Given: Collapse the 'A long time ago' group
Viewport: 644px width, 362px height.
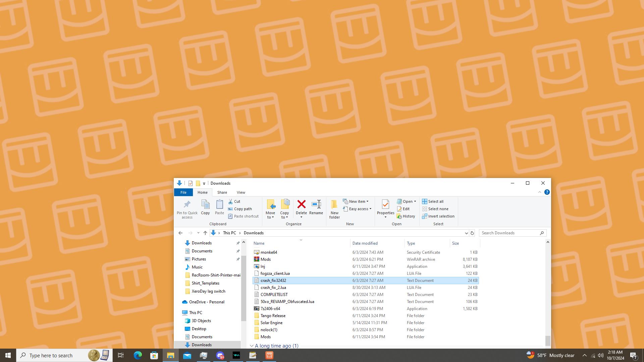Looking at the screenshot, I should pos(252,346).
